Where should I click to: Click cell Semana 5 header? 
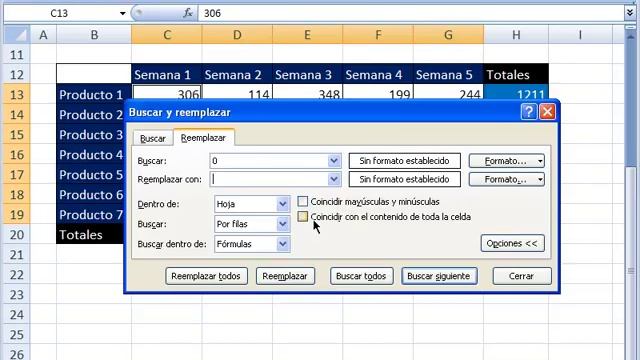(x=448, y=75)
